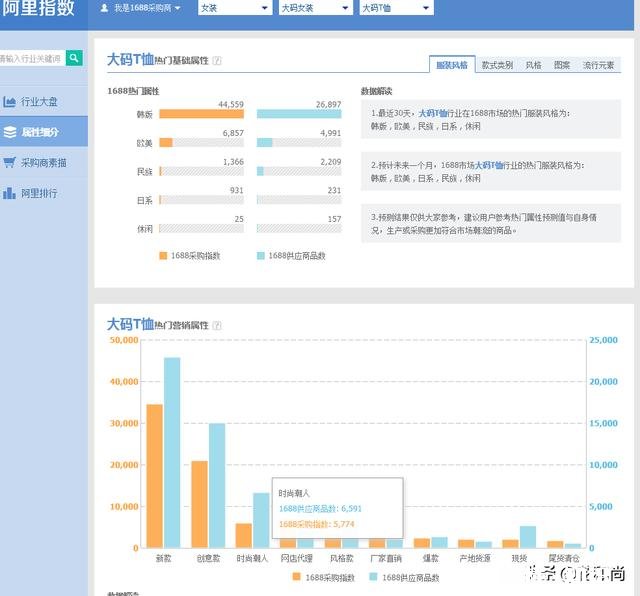Viewport: 640px width, 596px height.
Task: Switch to the 流行元素 tab
Action: click(x=600, y=65)
